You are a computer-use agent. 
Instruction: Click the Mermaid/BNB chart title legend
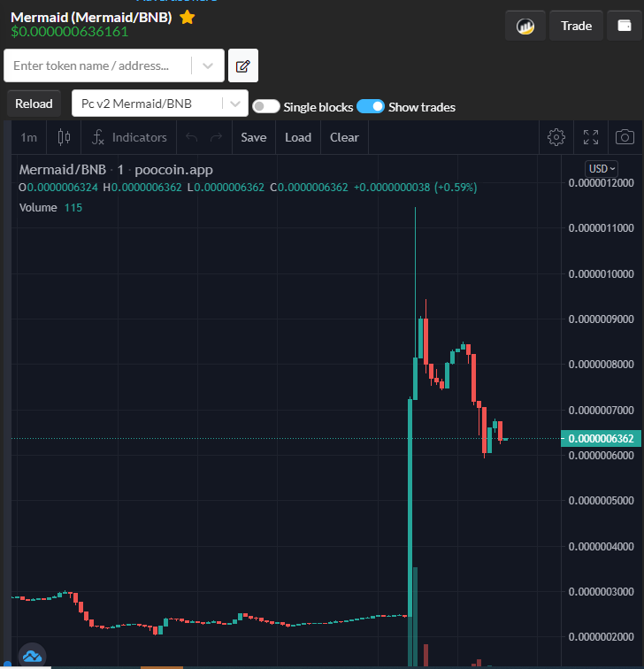point(116,170)
